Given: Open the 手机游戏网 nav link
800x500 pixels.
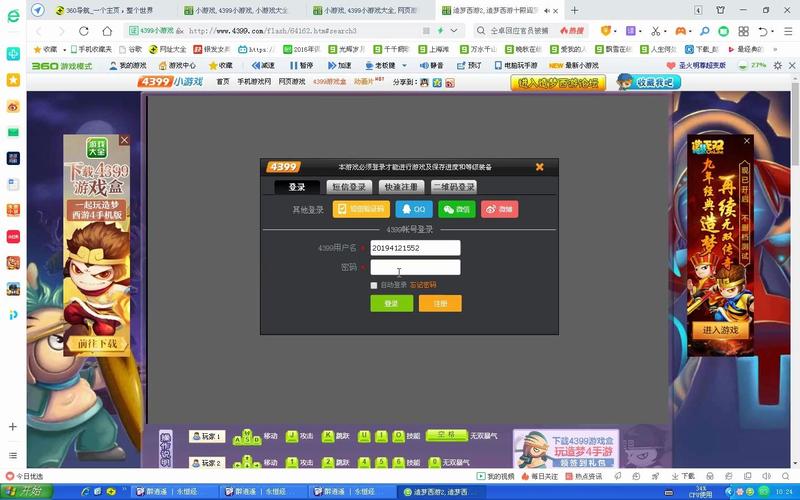Looking at the screenshot, I should [x=254, y=82].
